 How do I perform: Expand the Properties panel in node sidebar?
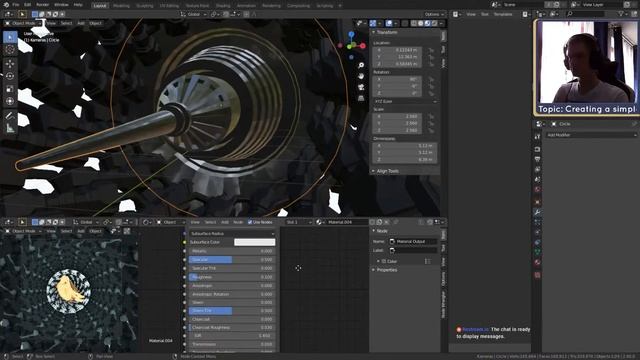click(x=384, y=270)
